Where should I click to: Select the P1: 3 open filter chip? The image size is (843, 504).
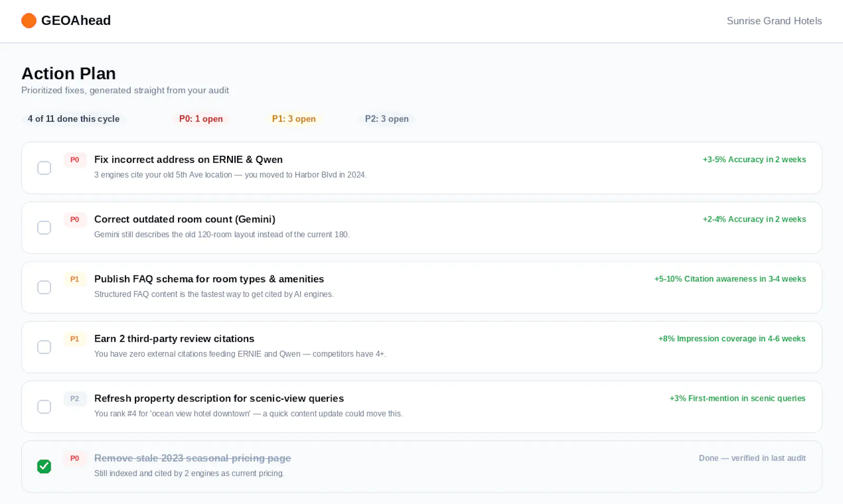tap(293, 119)
